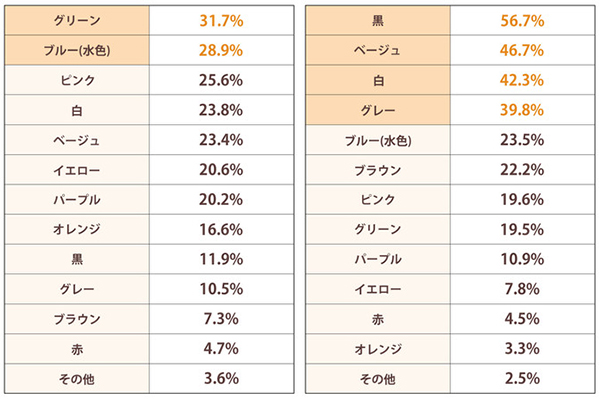Select the パープル label in the right table
This screenshot has height=399, width=600.
378,259
